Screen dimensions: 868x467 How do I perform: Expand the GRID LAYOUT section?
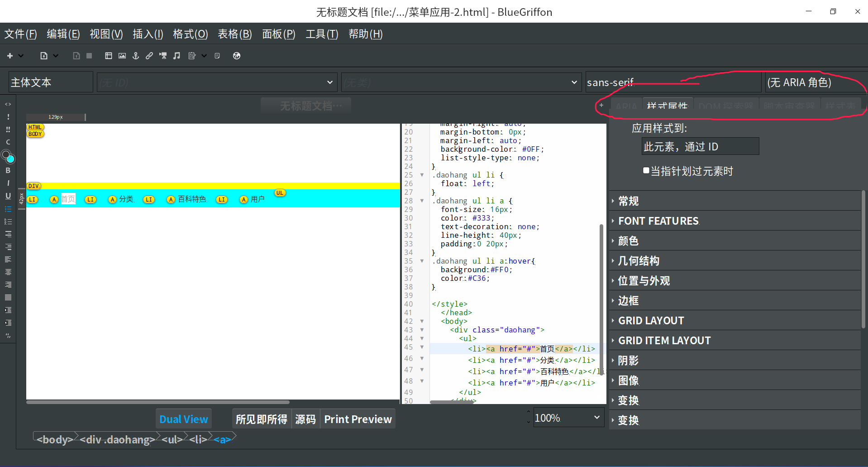click(651, 320)
